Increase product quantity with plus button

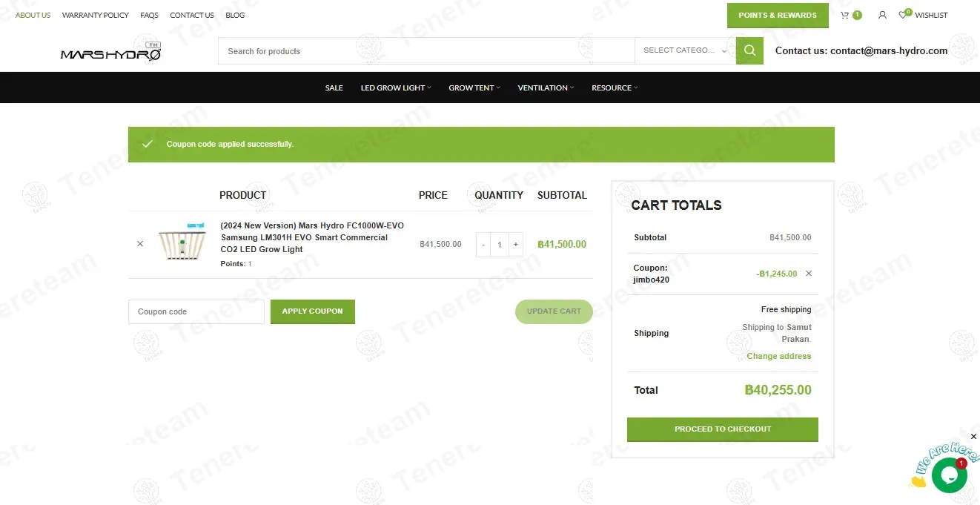tap(516, 245)
